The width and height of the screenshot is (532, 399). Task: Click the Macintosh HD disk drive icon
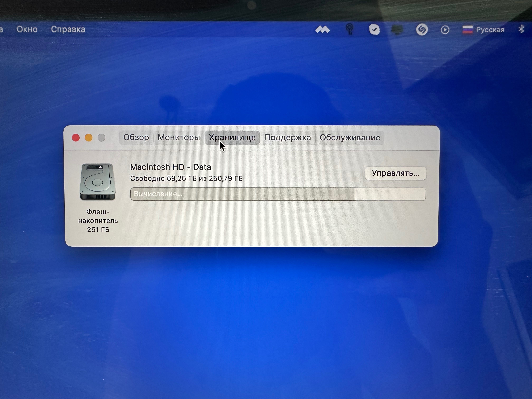pyautogui.click(x=97, y=182)
